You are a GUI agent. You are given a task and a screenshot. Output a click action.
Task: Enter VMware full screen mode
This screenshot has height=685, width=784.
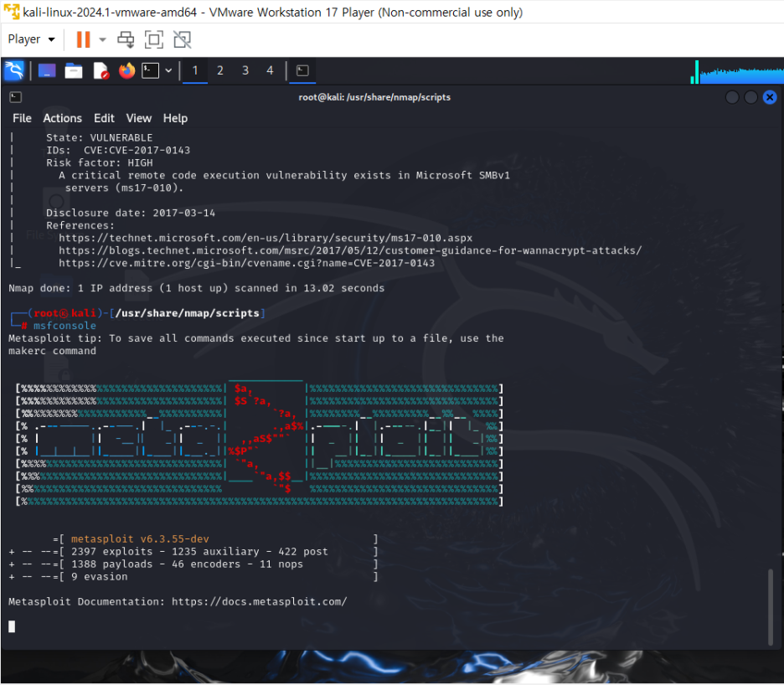click(153, 39)
